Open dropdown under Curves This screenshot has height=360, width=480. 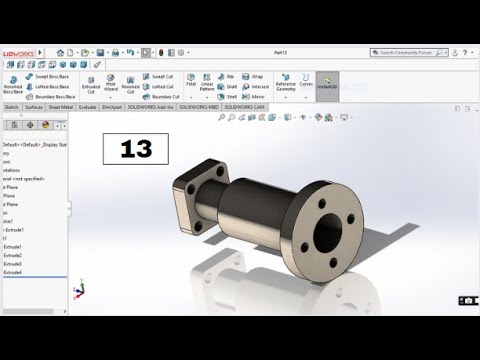306,98
